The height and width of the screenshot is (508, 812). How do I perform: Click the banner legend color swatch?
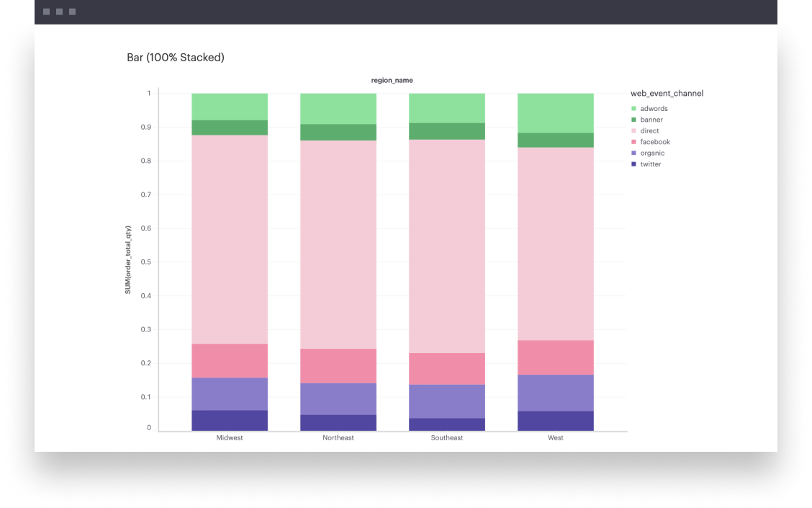[633, 120]
